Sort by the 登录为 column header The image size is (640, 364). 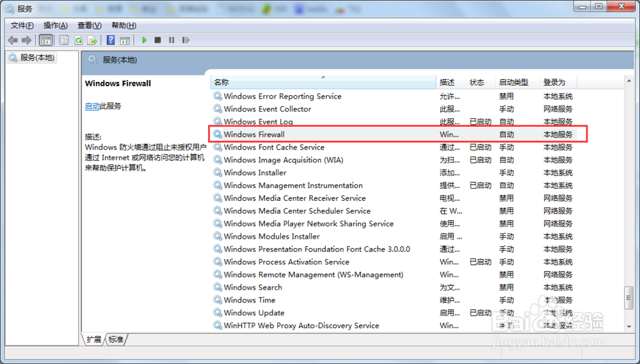(558, 83)
